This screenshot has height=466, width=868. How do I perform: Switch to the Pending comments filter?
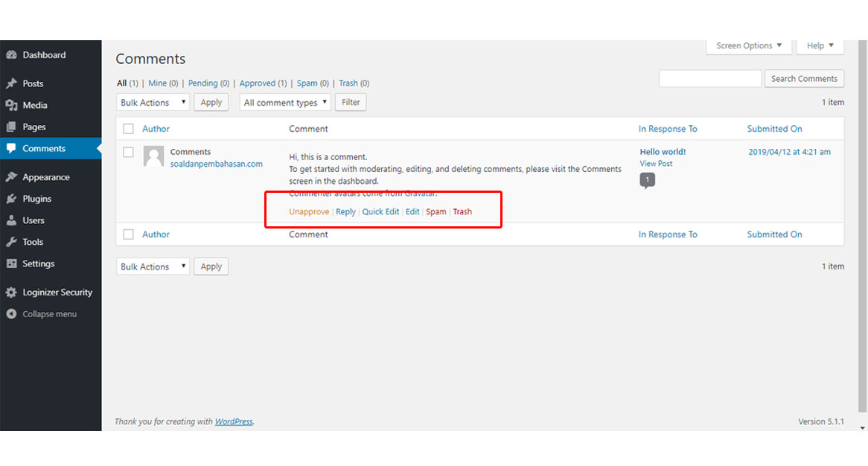202,83
